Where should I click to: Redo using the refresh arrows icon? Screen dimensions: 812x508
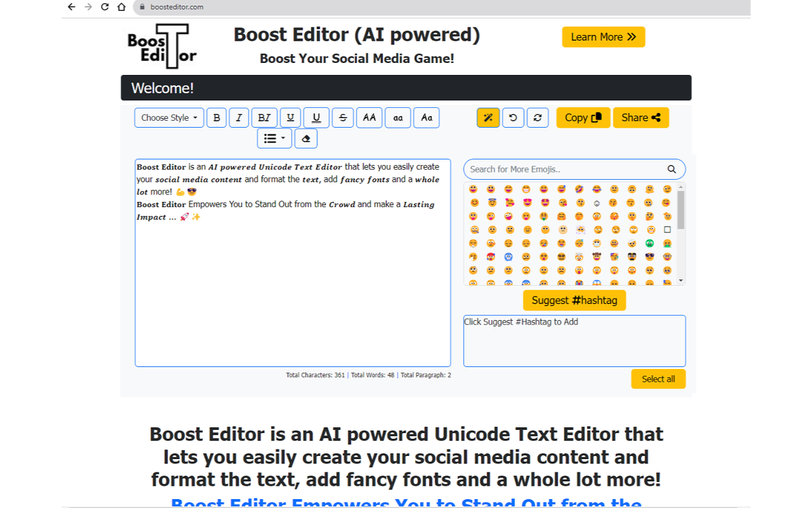(537, 117)
